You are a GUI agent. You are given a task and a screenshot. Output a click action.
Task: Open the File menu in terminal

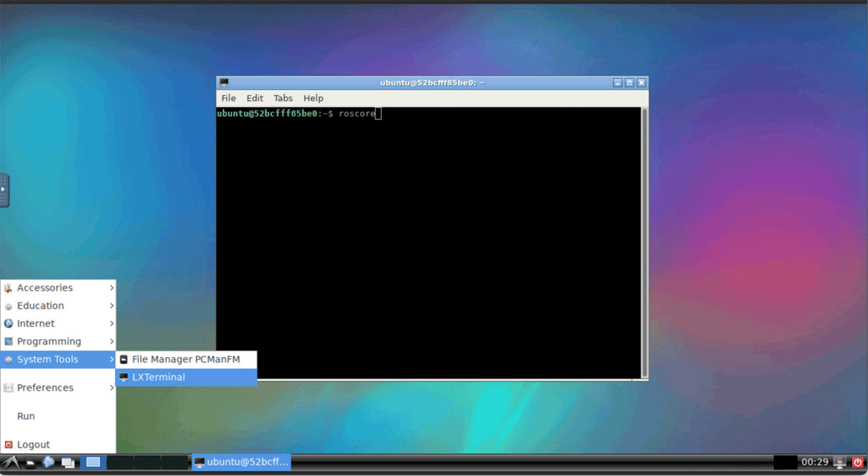coord(229,98)
